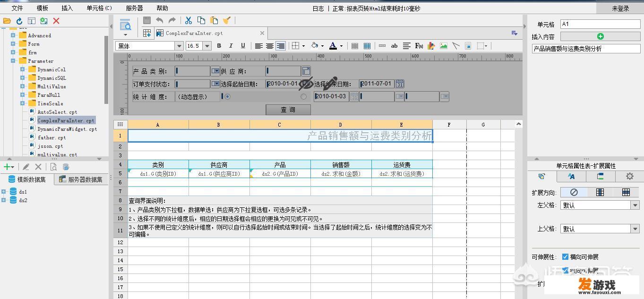The height and width of the screenshot is (299, 644).
Task: Click the 未登录 login button
Action: pyautogui.click(x=620, y=9)
